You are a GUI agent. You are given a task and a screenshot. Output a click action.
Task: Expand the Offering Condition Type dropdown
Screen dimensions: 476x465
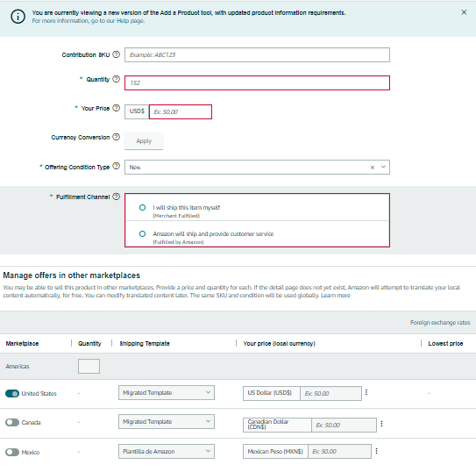tap(383, 167)
